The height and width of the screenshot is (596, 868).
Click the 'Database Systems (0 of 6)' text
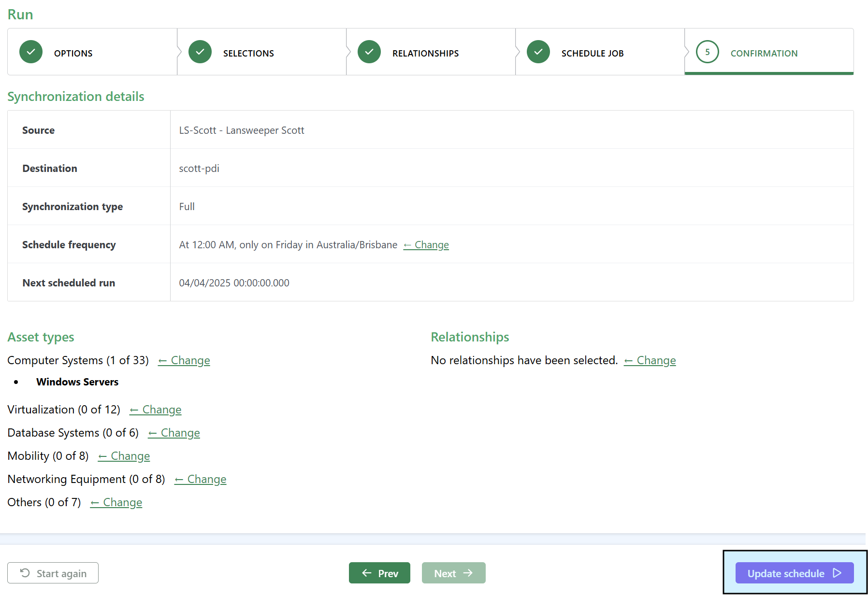pos(73,433)
